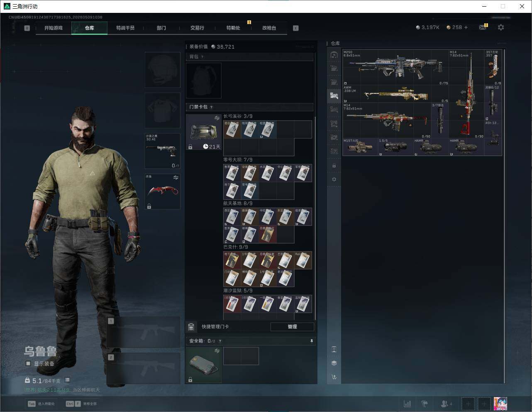Select the first warehouse category icon
This screenshot has width=532, height=412.
click(334, 55)
